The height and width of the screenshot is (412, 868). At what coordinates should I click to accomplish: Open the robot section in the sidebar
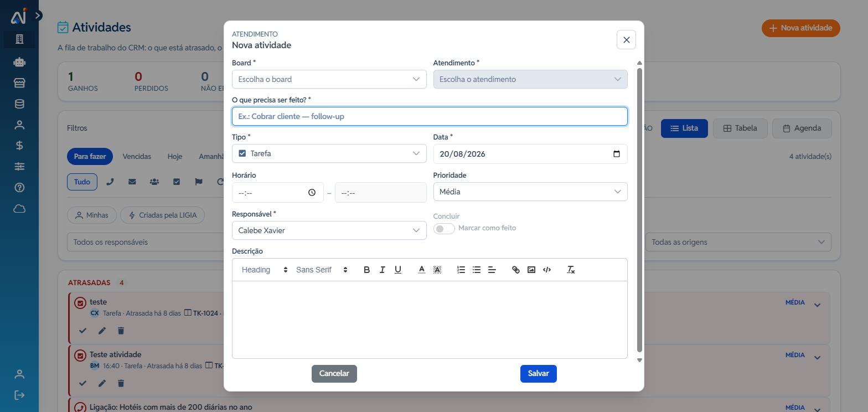tap(19, 62)
